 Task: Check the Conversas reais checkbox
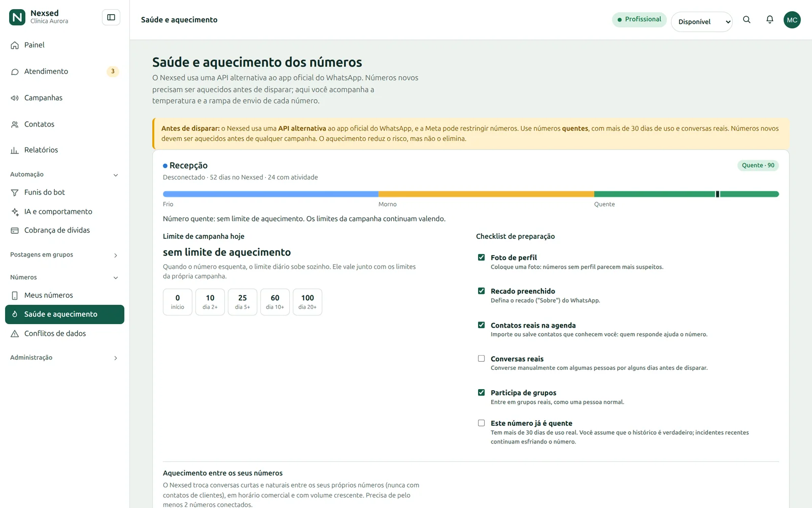[x=481, y=359]
